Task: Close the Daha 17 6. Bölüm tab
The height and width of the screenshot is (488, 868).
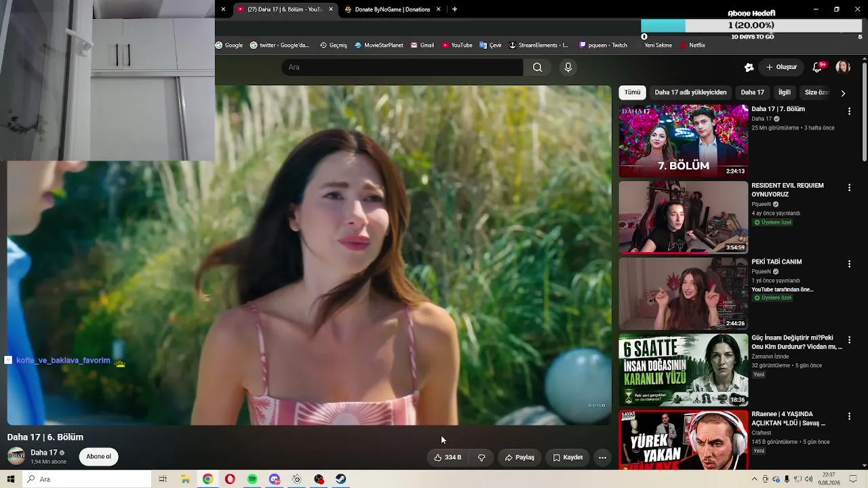Action: [x=331, y=9]
